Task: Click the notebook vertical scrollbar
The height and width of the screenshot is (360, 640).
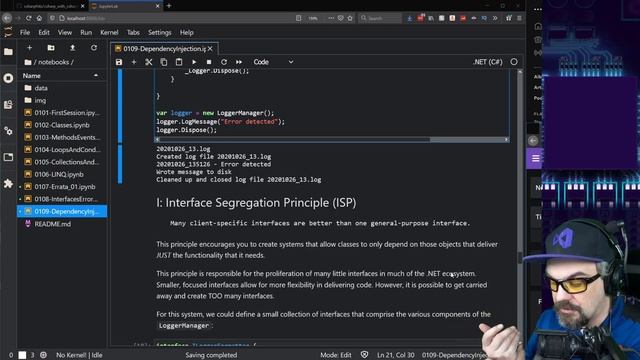Action: pyautogui.click(x=520, y=257)
